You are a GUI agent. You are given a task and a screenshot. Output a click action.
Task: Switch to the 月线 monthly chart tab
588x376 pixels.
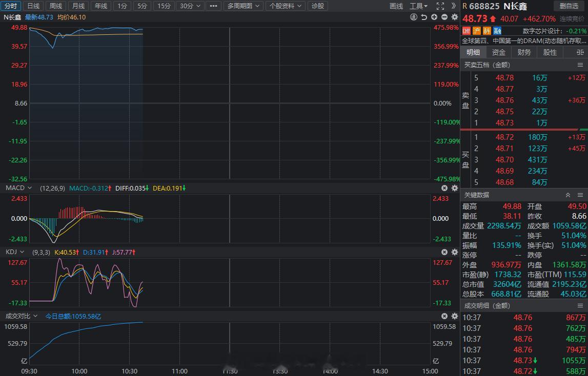(78, 6)
